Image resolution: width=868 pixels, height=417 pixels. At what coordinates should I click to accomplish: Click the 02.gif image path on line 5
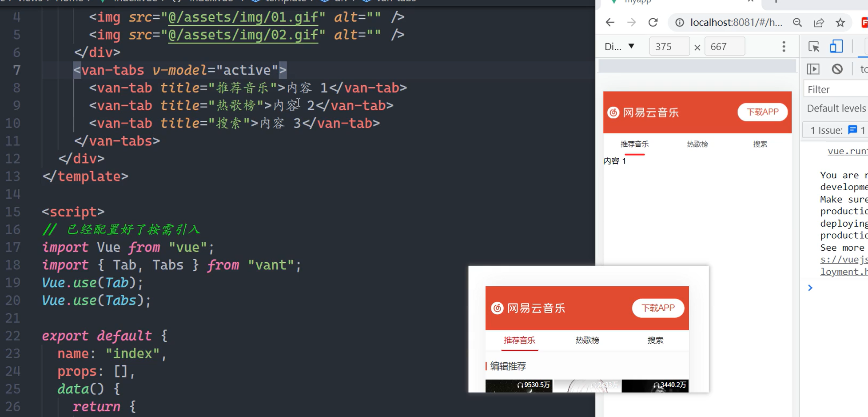[x=243, y=35]
